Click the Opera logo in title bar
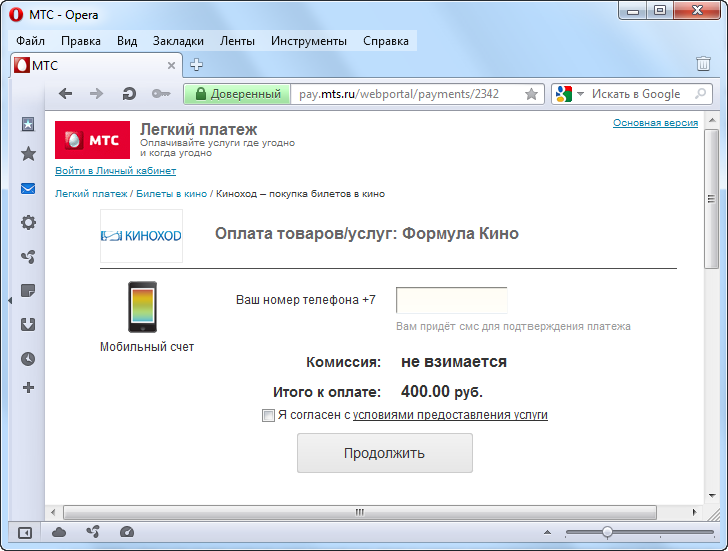This screenshot has height=551, width=728. pyautogui.click(x=16, y=15)
